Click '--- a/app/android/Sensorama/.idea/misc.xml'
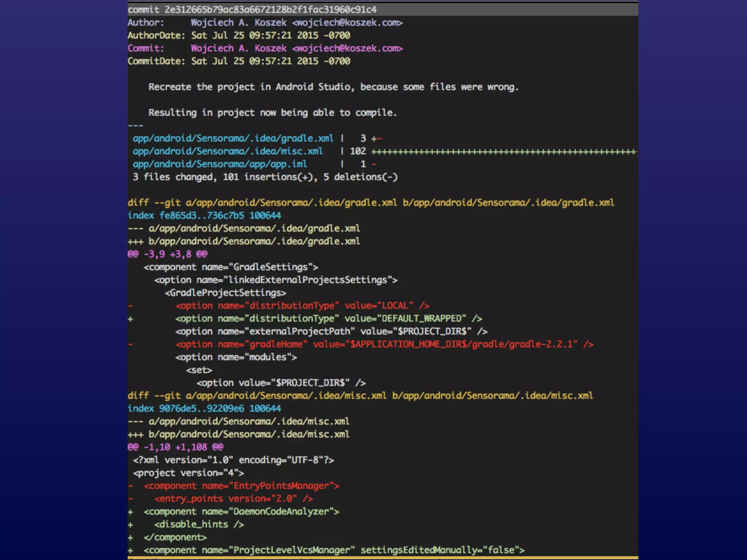747x560 pixels. (239, 421)
